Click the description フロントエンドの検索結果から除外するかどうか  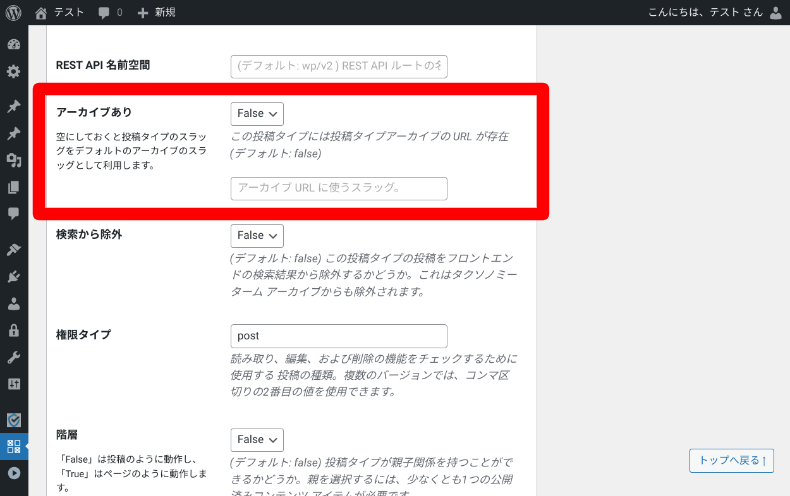(373, 275)
